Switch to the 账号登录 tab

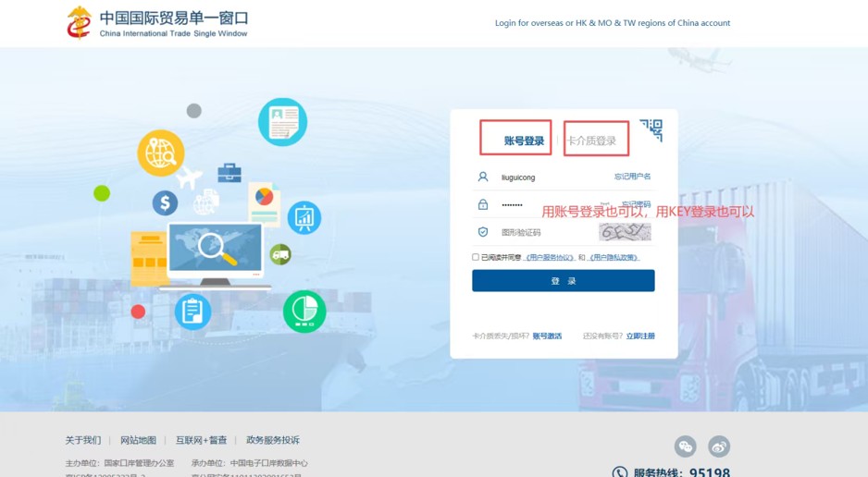click(x=524, y=141)
